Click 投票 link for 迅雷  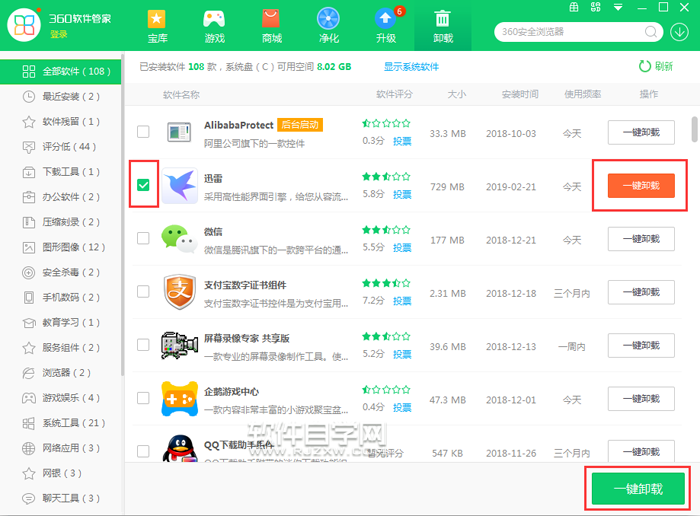pyautogui.click(x=402, y=195)
